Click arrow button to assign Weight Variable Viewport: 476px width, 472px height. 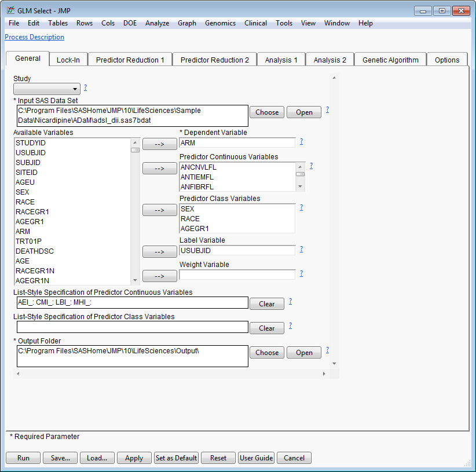coord(159,276)
